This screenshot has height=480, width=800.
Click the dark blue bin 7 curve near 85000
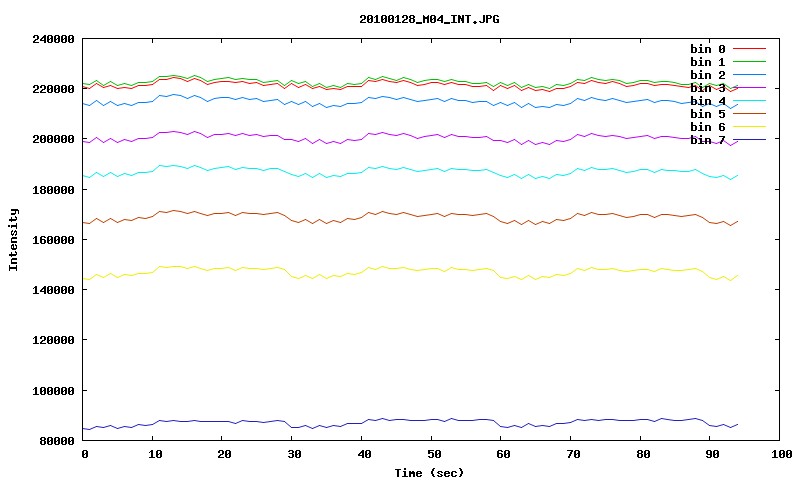pyautogui.click(x=408, y=420)
